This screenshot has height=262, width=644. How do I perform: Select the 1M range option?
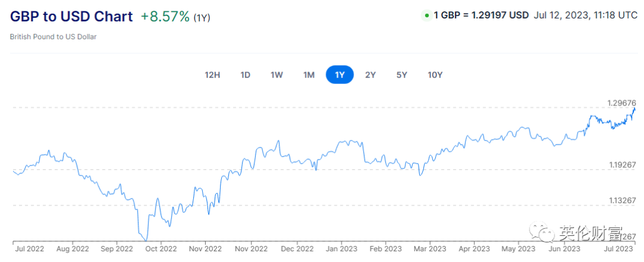[x=308, y=75]
